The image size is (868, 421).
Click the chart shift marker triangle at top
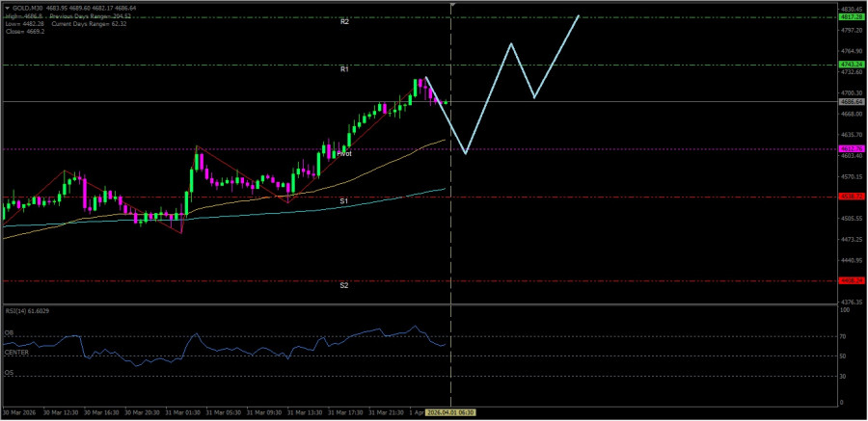click(x=452, y=6)
